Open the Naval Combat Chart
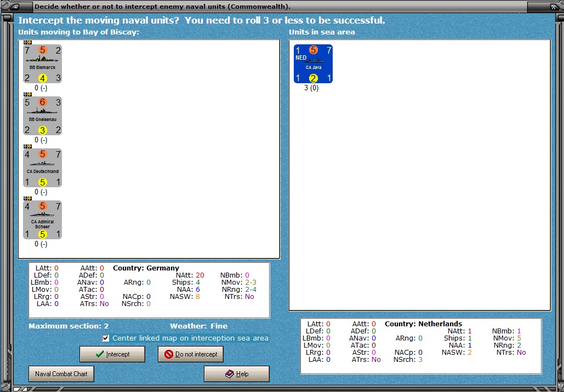The height and width of the screenshot is (392, 564). pos(61,374)
